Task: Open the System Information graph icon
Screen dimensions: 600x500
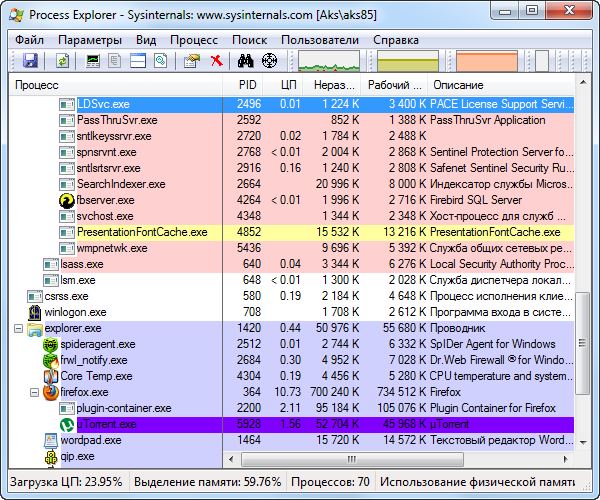Action: pos(94,62)
